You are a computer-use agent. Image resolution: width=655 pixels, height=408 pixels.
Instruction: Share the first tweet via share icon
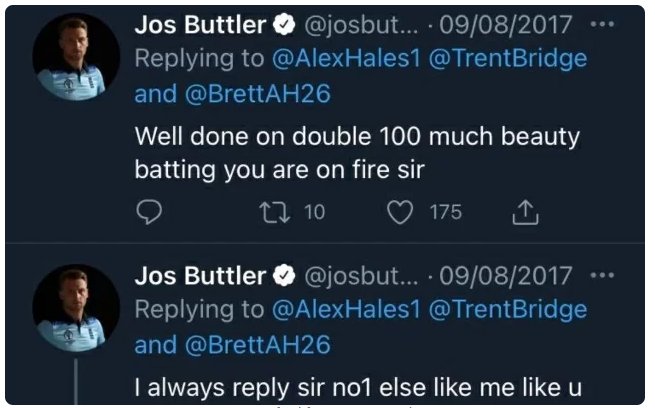[x=525, y=211]
